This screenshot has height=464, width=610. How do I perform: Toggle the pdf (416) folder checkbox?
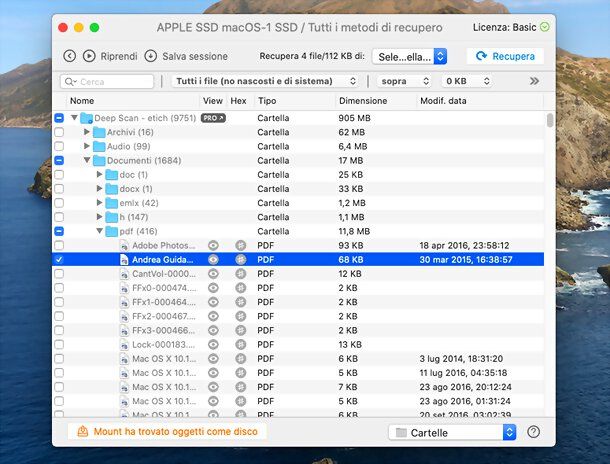coord(59,231)
